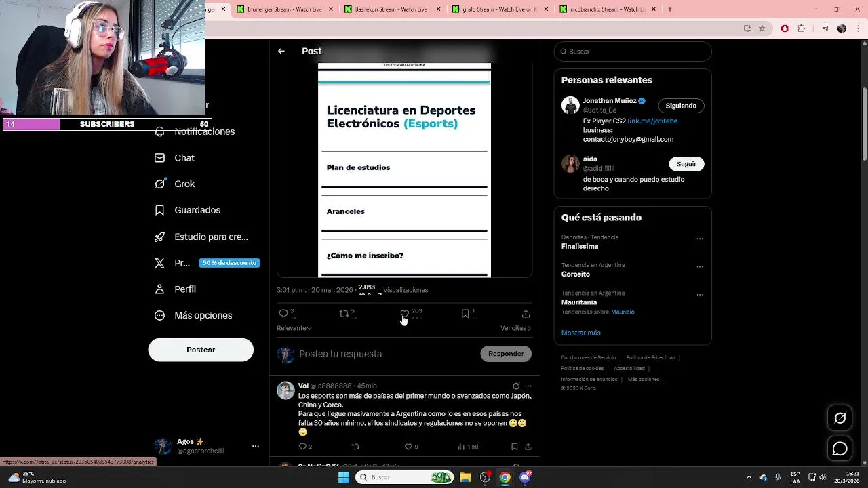Screen dimensions: 868x488
Task: Open more options on Val's reply
Action: 528,386
